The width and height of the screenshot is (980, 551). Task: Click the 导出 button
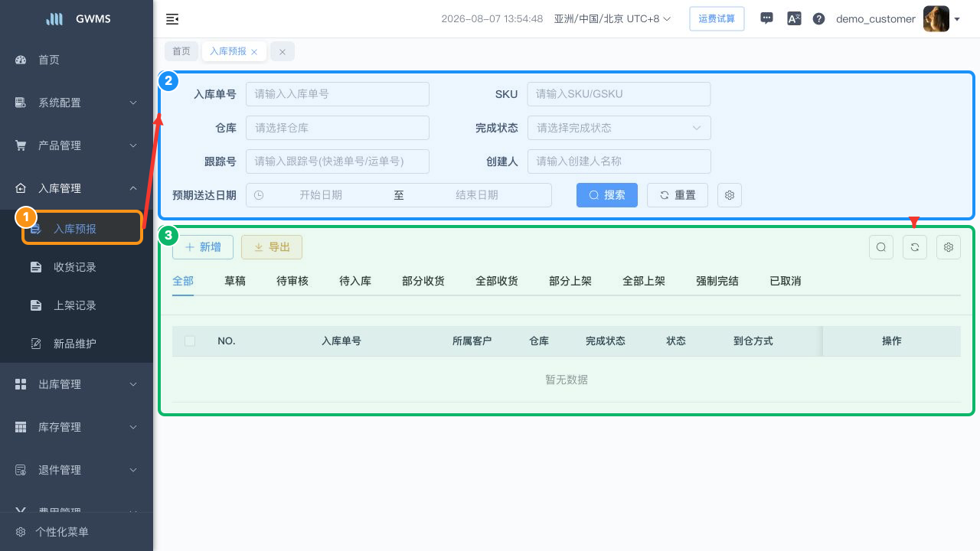point(272,247)
